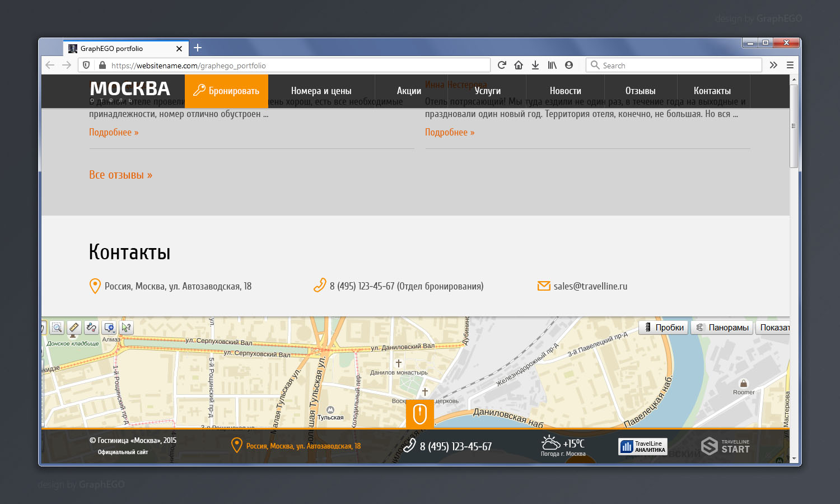Viewport: 840px width, 504px height.
Task: Click the TravelLine START logo
Action: point(725,446)
